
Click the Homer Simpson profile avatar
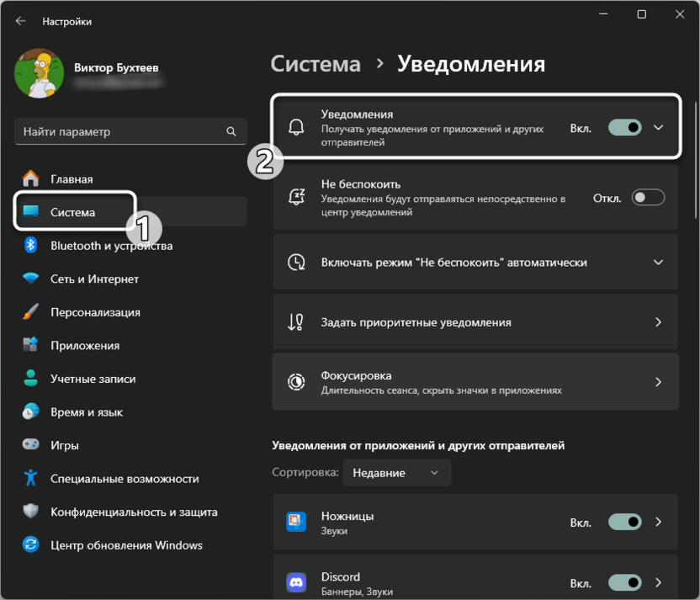(x=40, y=73)
